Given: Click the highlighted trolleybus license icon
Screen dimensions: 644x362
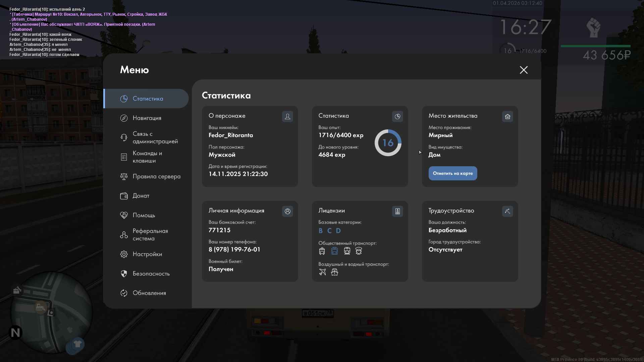Looking at the screenshot, I should (x=334, y=251).
